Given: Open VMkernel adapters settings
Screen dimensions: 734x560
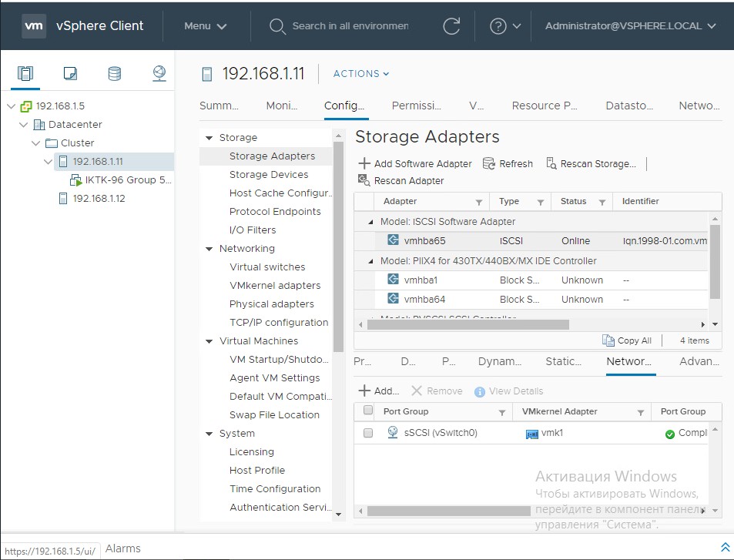Looking at the screenshot, I should 275,286.
